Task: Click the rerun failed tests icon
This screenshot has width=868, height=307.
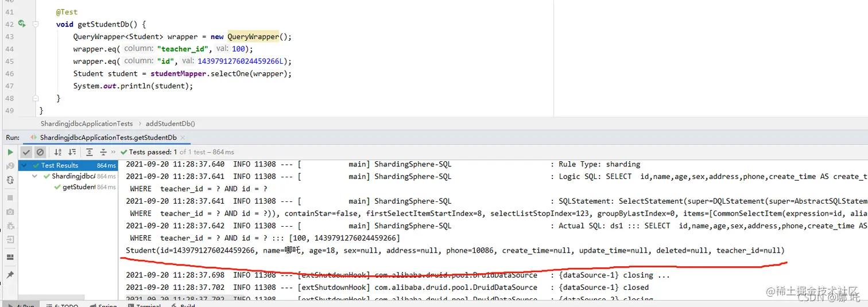Action: pyautogui.click(x=10, y=166)
